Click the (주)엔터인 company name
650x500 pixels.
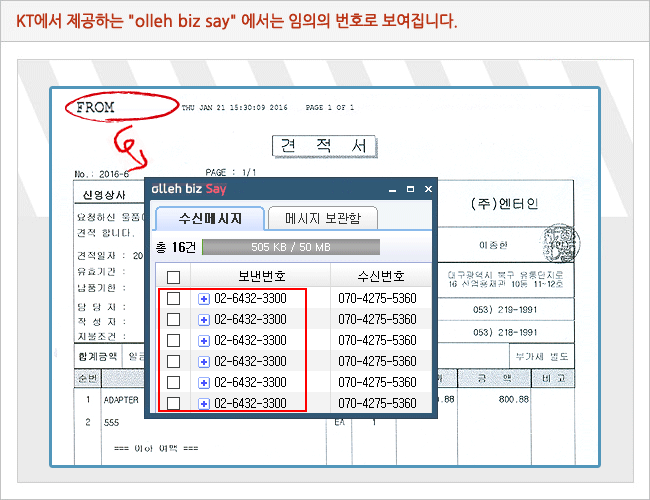[x=504, y=204]
